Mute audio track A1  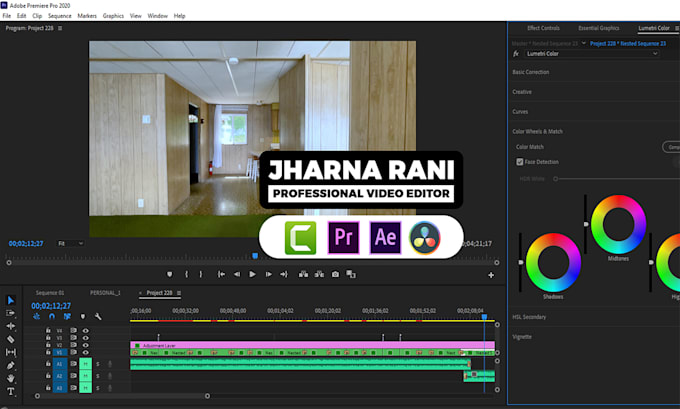click(x=85, y=364)
